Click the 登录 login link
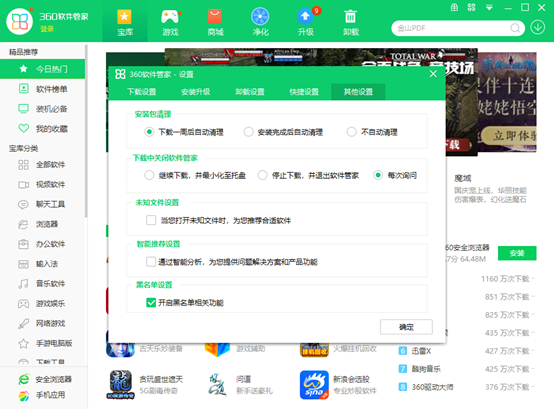This screenshot has width=554, height=409. click(47, 29)
